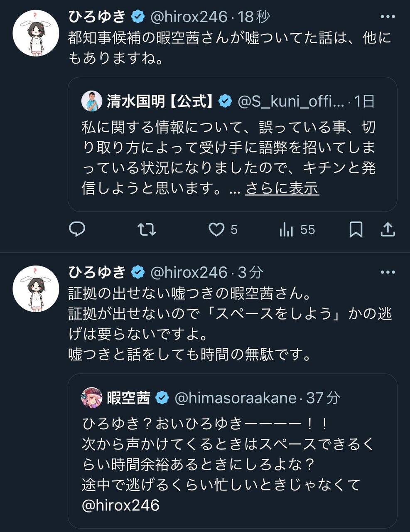This screenshot has width=410, height=532.
Task: Open ひろゆき avatar on second tweet
Action: [x=36, y=289]
